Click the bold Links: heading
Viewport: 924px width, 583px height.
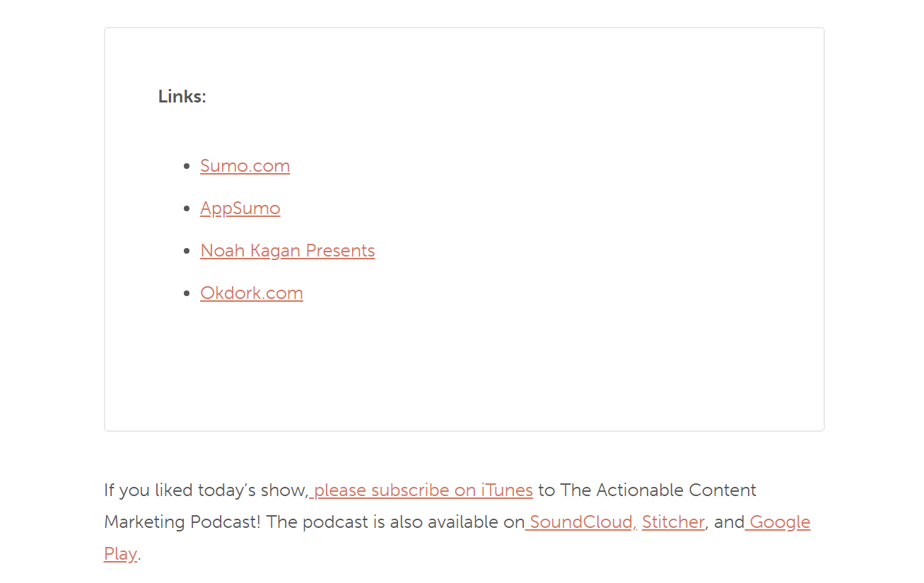click(182, 97)
